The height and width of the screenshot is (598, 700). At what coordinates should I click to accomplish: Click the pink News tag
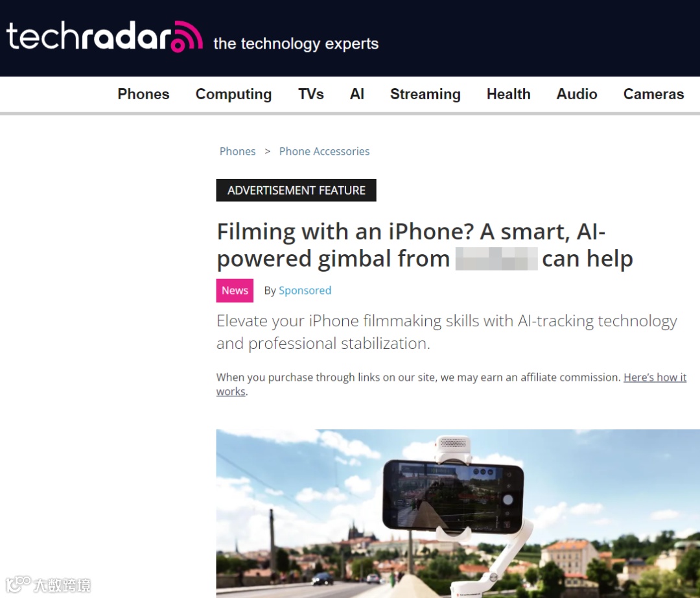235,291
